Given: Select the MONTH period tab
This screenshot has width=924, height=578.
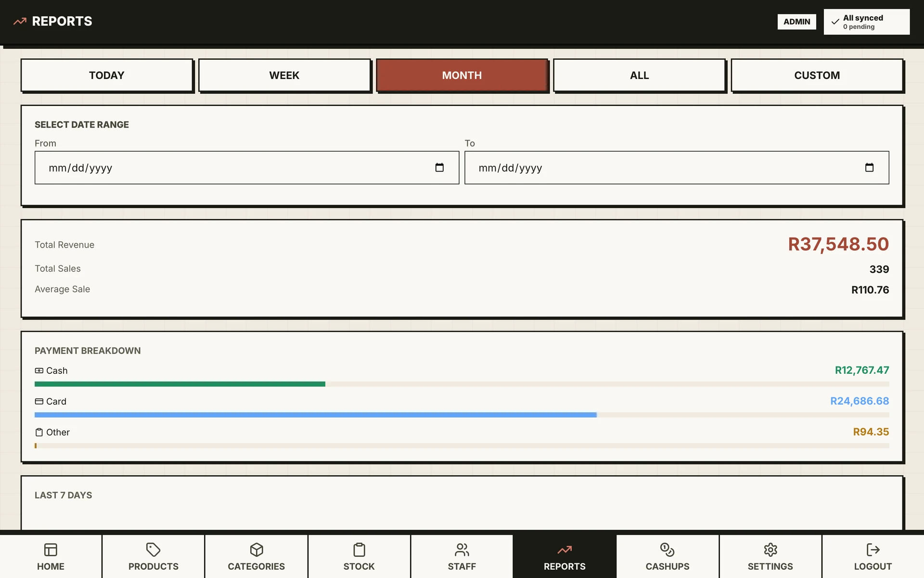Looking at the screenshot, I should pyautogui.click(x=462, y=75).
